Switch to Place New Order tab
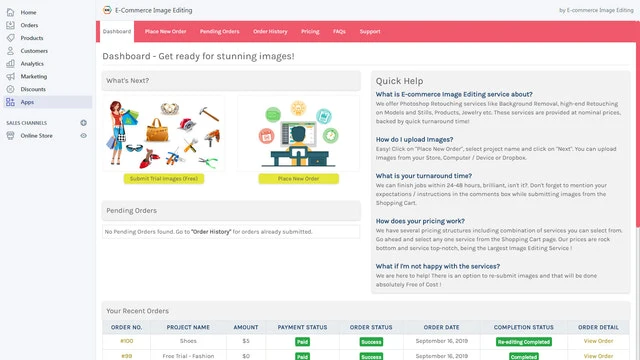The height and width of the screenshot is (360, 640). coord(165,31)
